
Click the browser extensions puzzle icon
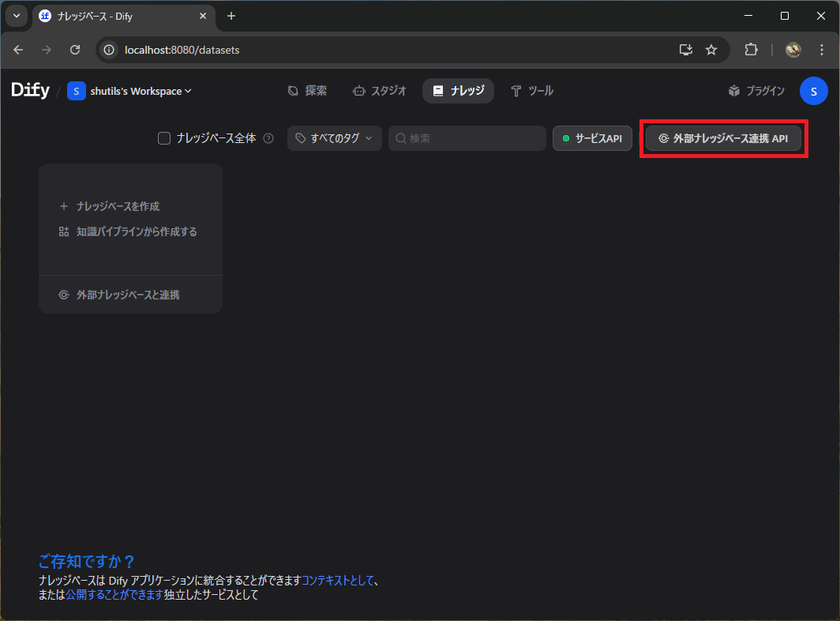click(751, 50)
